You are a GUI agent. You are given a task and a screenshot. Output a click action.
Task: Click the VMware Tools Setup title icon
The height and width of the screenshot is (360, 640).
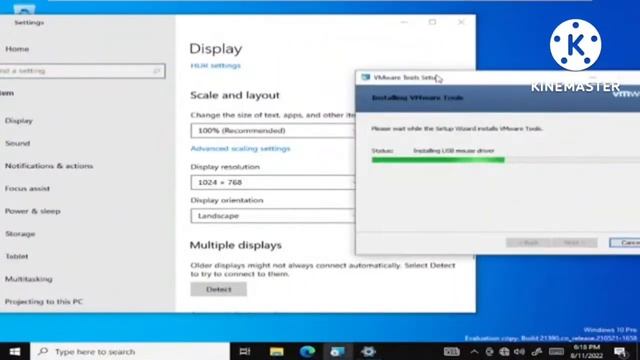pos(366,77)
